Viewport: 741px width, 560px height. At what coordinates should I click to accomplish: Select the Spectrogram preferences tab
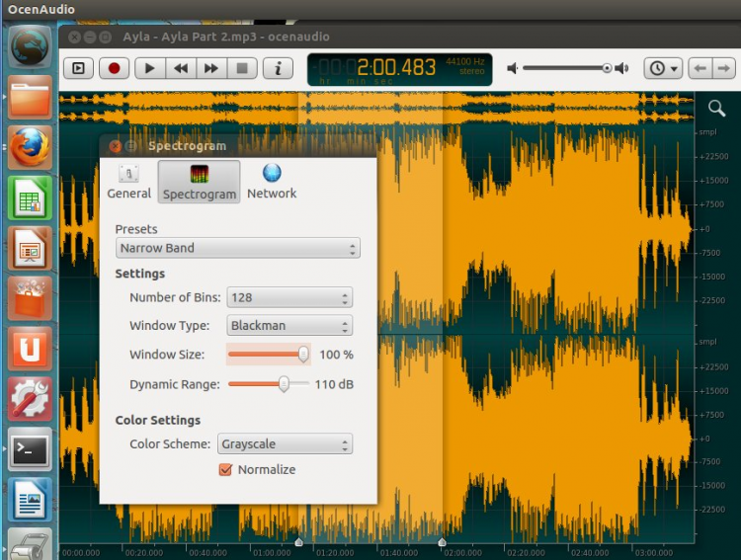pos(200,182)
